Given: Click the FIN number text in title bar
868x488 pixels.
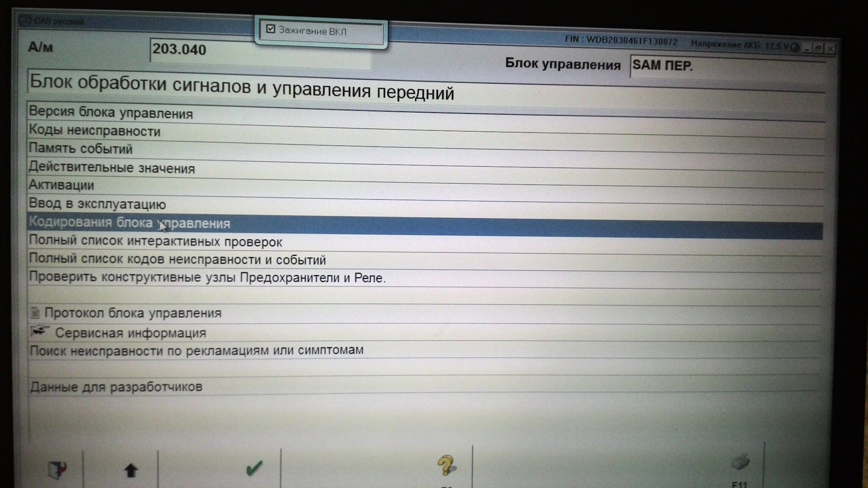Looking at the screenshot, I should (621, 41).
